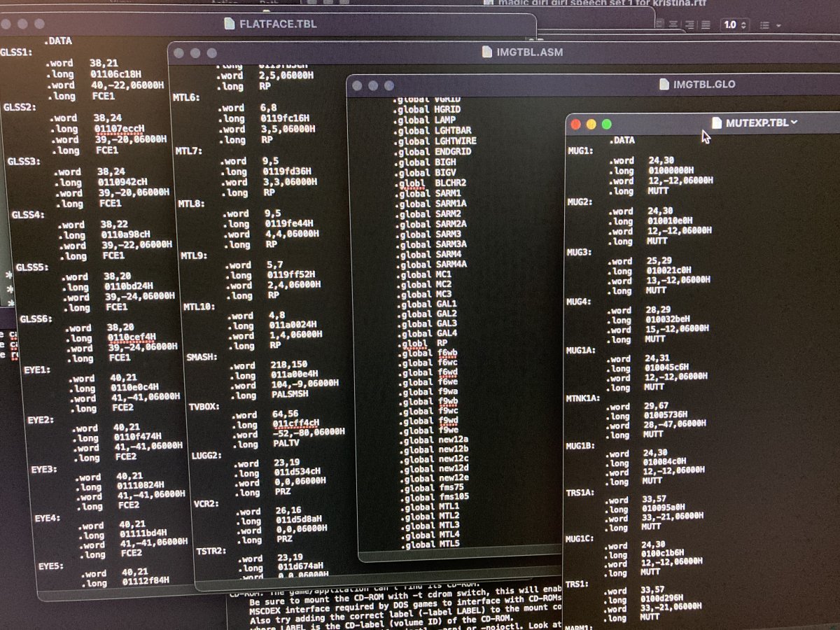Click the value 01106c18H in FLATFACE.TBL
The width and height of the screenshot is (840, 630).
pos(115,73)
